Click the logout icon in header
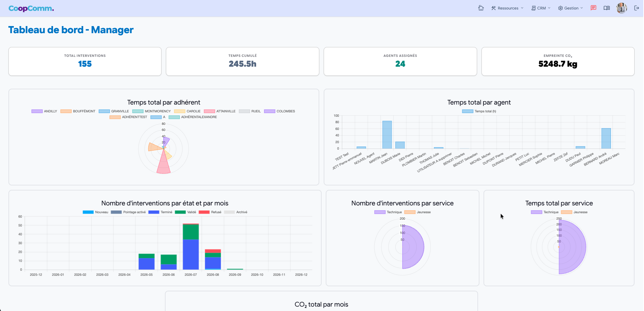The width and height of the screenshot is (644, 311). pyautogui.click(x=637, y=8)
